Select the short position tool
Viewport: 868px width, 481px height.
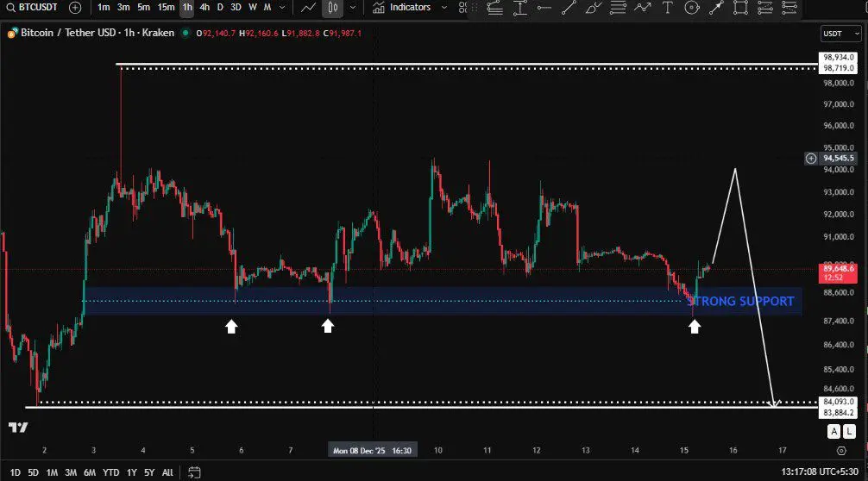pos(789,8)
